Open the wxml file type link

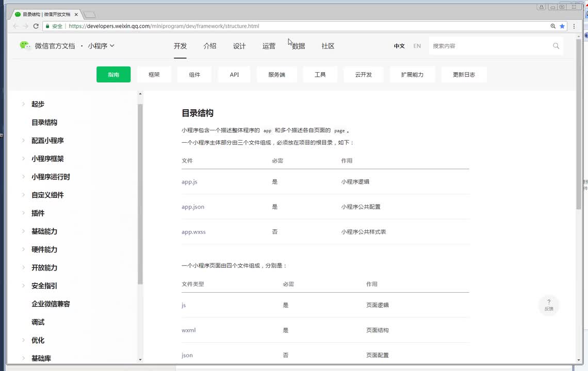click(189, 330)
